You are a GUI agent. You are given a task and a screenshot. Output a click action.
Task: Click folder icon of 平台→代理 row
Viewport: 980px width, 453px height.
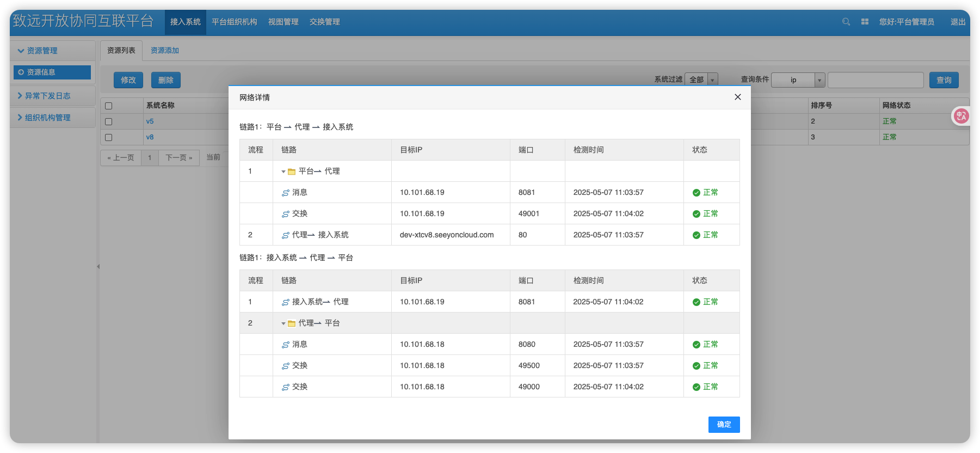[x=292, y=172]
